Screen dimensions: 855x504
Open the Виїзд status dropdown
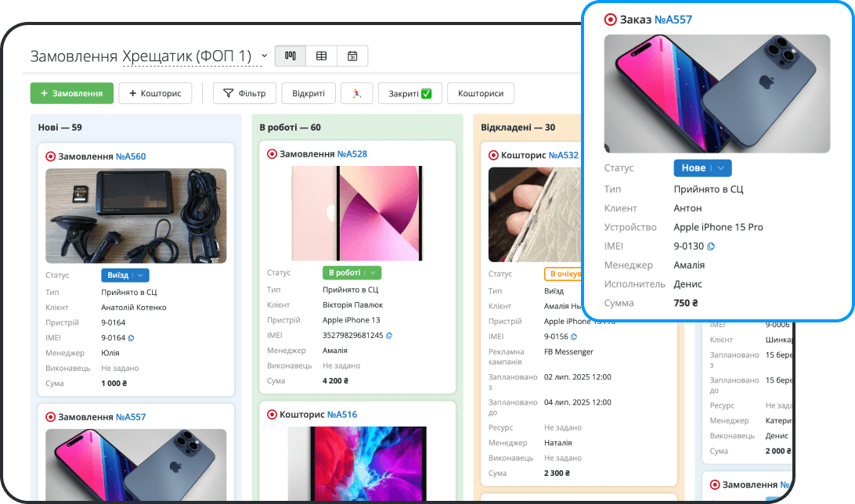point(124,275)
